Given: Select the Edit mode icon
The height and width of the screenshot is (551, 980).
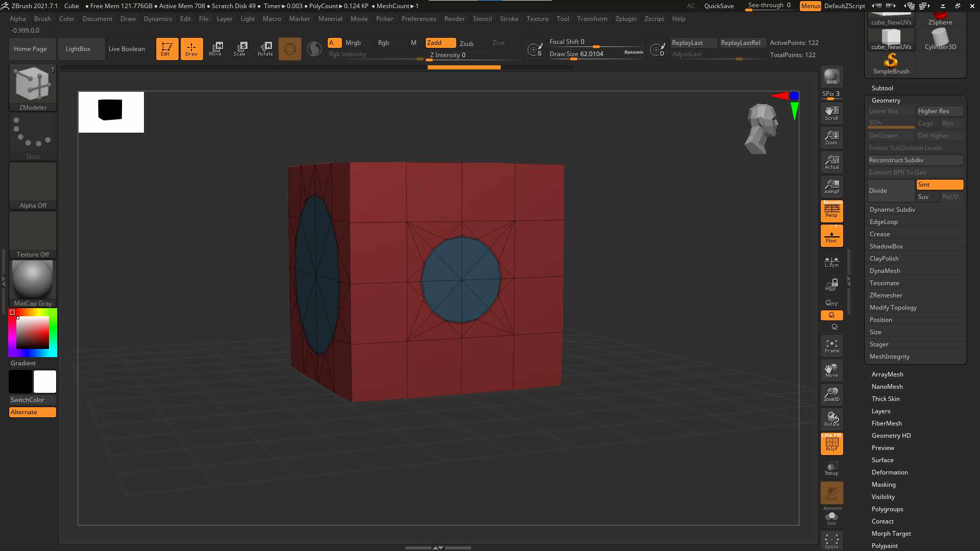Looking at the screenshot, I should (167, 49).
